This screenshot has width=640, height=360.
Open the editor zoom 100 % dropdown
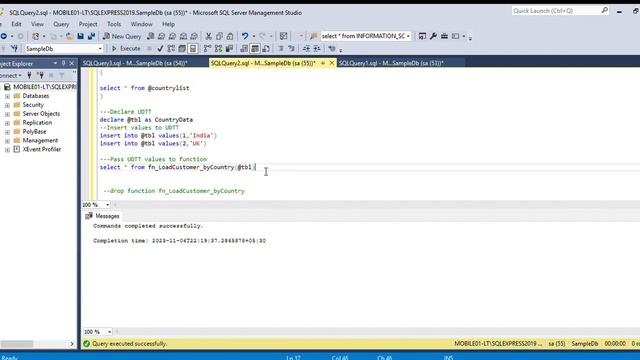[107, 204]
